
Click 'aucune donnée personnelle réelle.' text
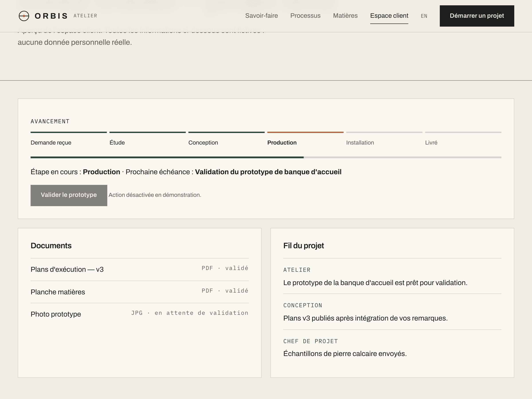[75, 42]
